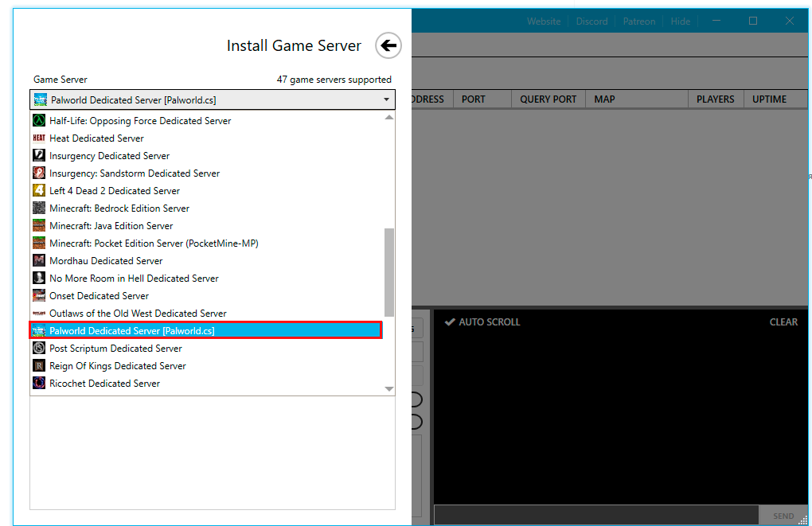812x526 pixels.
Task: Sort by the QUERY PORT column header
Action: coord(548,99)
